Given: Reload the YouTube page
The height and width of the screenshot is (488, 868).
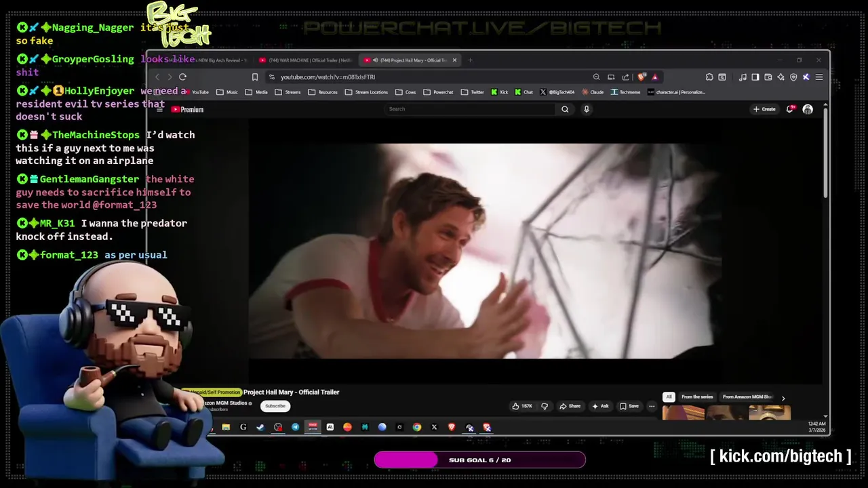Looking at the screenshot, I should [182, 77].
